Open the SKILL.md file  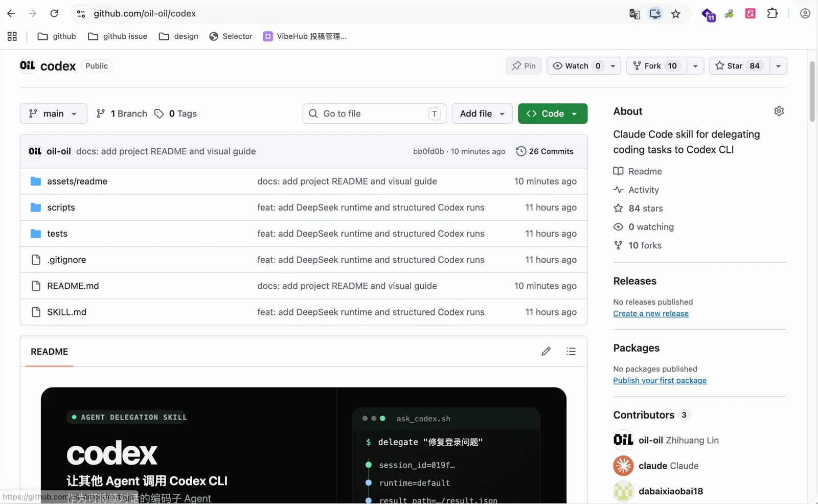click(66, 312)
